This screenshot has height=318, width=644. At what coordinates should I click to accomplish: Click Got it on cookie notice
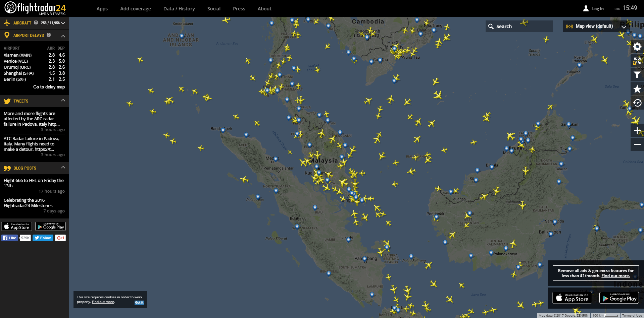139,303
